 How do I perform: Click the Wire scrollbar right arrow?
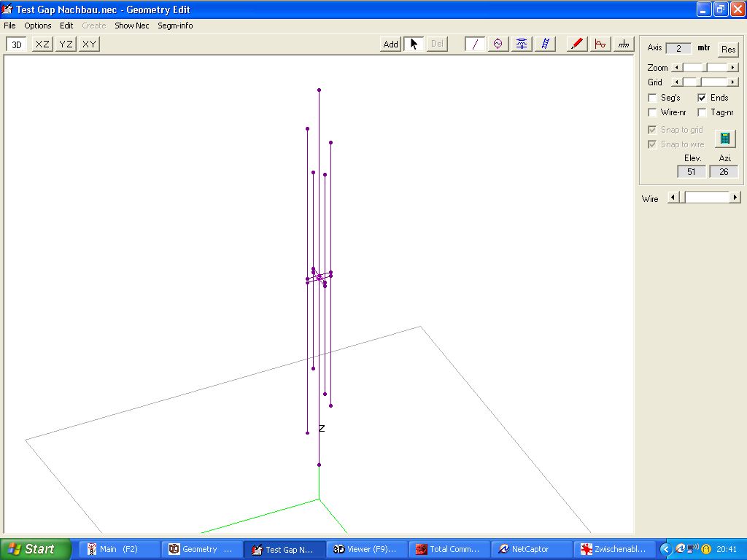(735, 198)
